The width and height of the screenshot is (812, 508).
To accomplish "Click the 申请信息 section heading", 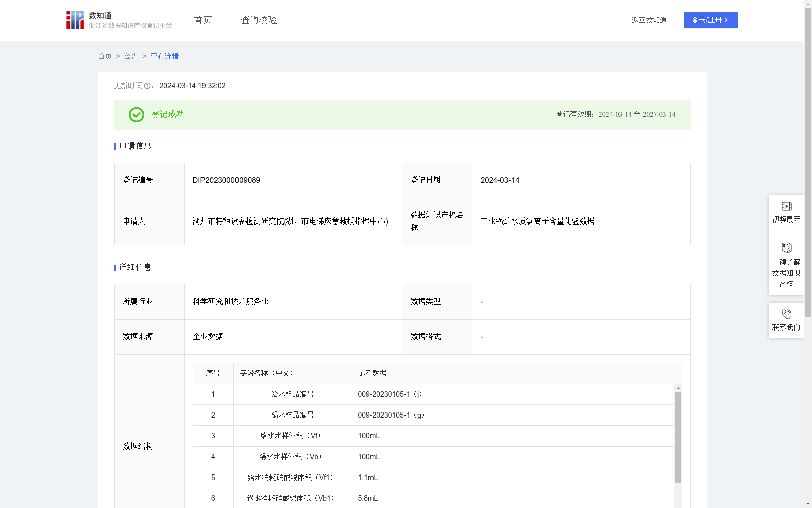I will (x=136, y=146).
